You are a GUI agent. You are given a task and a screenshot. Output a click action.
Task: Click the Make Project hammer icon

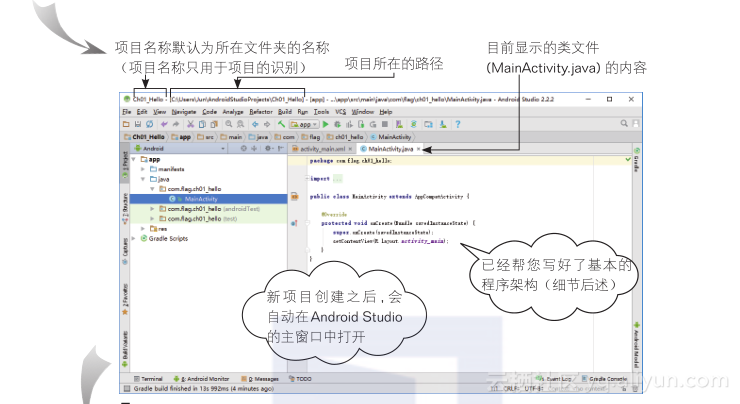[281, 124]
